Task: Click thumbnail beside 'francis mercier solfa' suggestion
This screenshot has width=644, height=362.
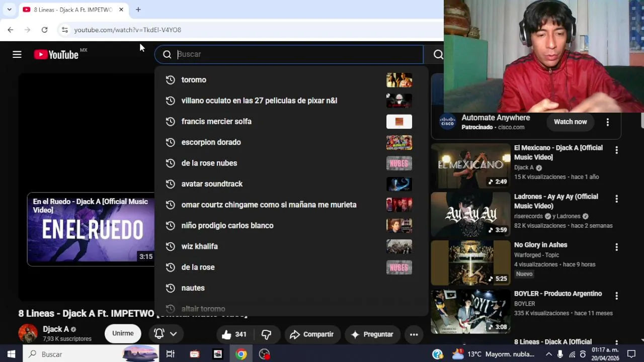Action: point(399,122)
